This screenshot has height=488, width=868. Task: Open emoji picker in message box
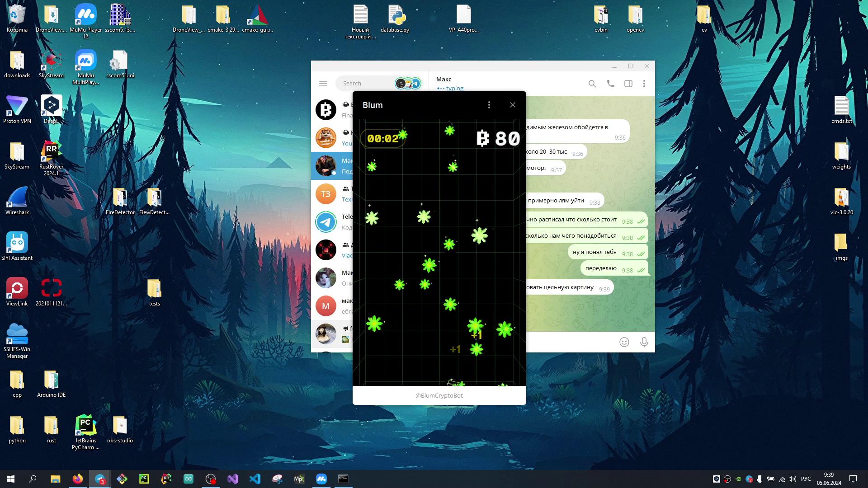(624, 342)
